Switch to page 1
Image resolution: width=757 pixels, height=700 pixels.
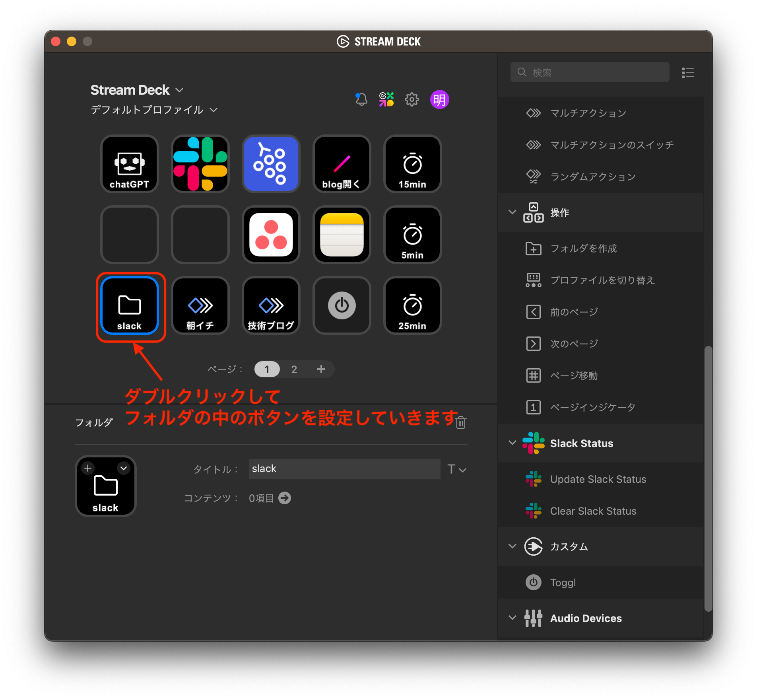coord(267,369)
